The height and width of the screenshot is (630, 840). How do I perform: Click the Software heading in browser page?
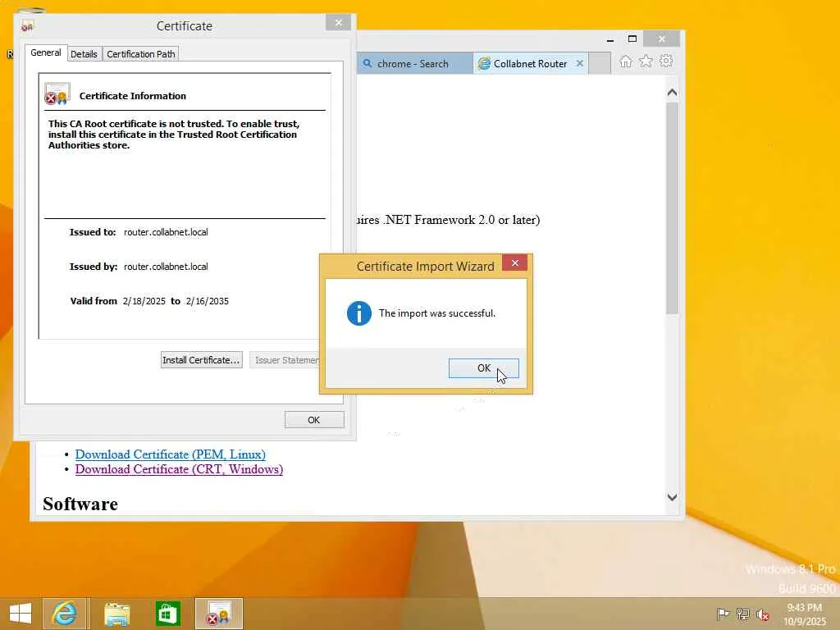point(80,504)
